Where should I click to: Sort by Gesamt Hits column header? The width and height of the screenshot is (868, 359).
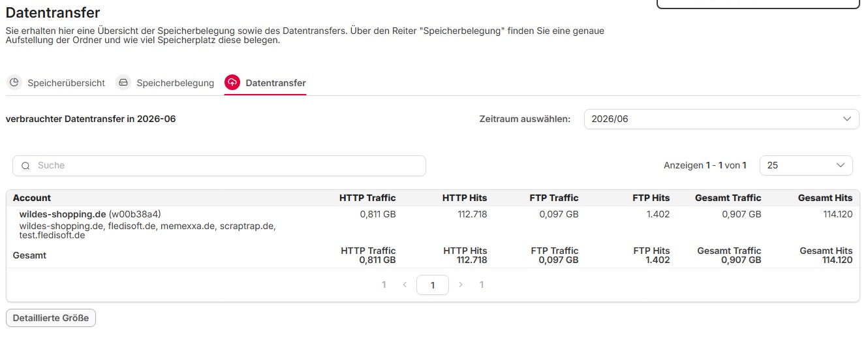[825, 198]
